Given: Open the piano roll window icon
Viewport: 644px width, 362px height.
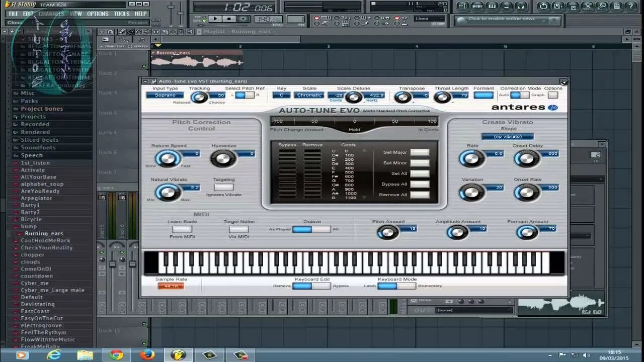Looking at the screenshot, I should 492,7.
